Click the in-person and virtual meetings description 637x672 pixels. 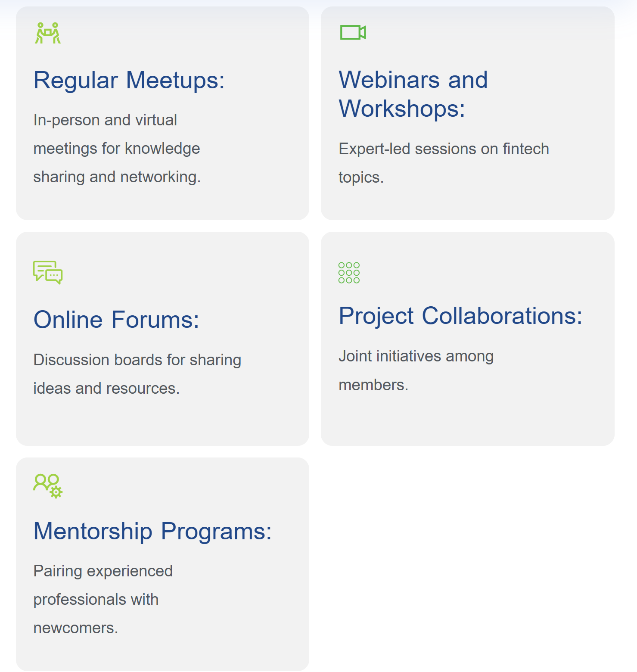pos(117,149)
